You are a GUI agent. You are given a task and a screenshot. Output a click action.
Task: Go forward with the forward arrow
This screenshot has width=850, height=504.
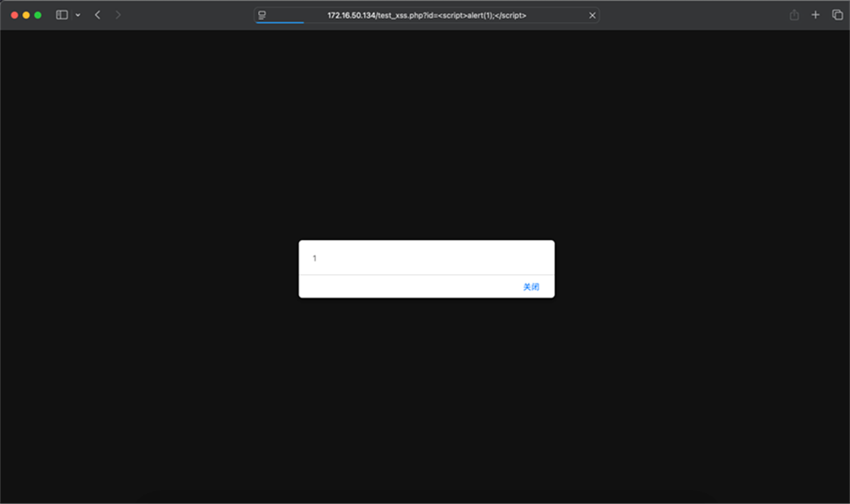(118, 15)
